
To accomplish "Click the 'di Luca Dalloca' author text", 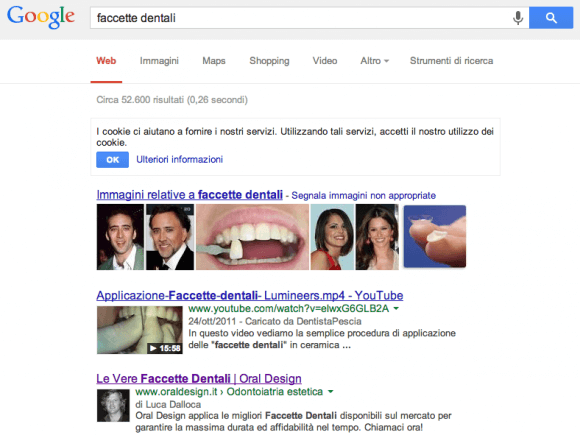I will [x=168, y=404].
